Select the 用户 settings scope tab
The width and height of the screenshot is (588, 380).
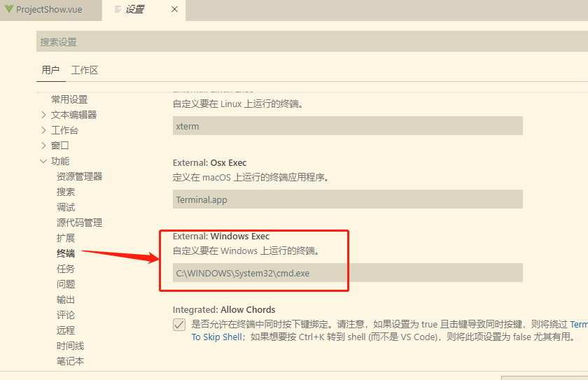click(50, 71)
